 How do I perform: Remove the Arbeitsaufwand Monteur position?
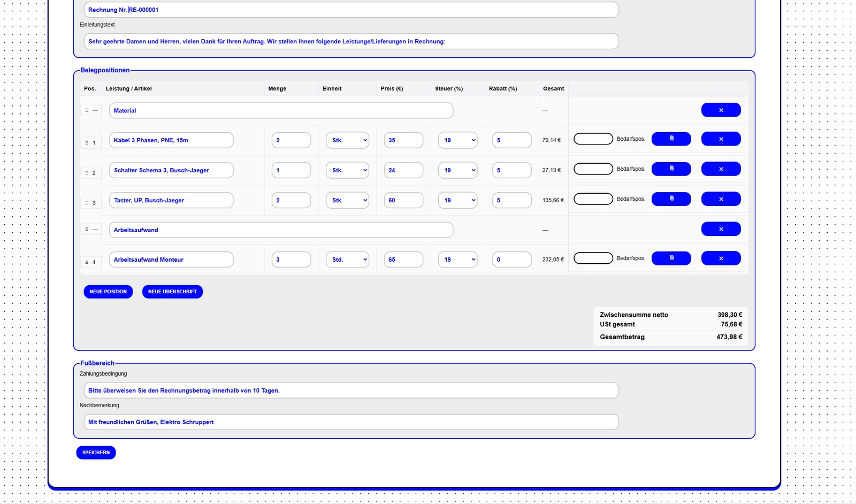click(721, 258)
